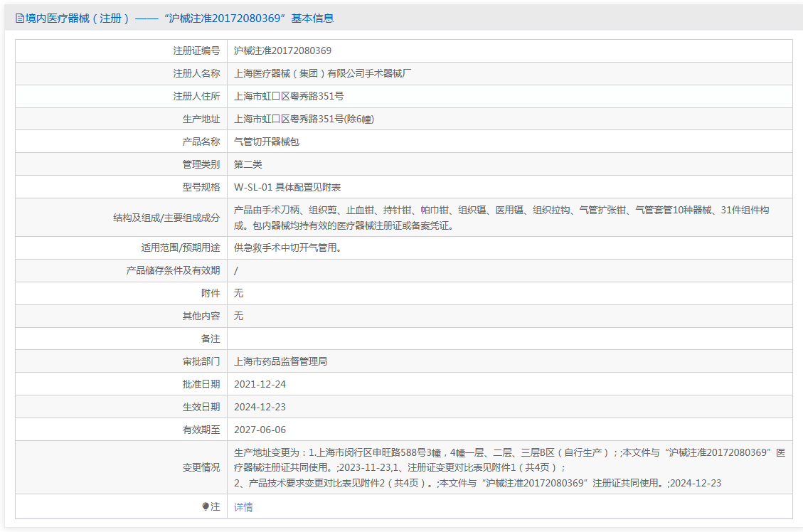This screenshot has height=532, width=803.
Task: Click the 产品储存条件及有效期 label
Action: tap(173, 270)
